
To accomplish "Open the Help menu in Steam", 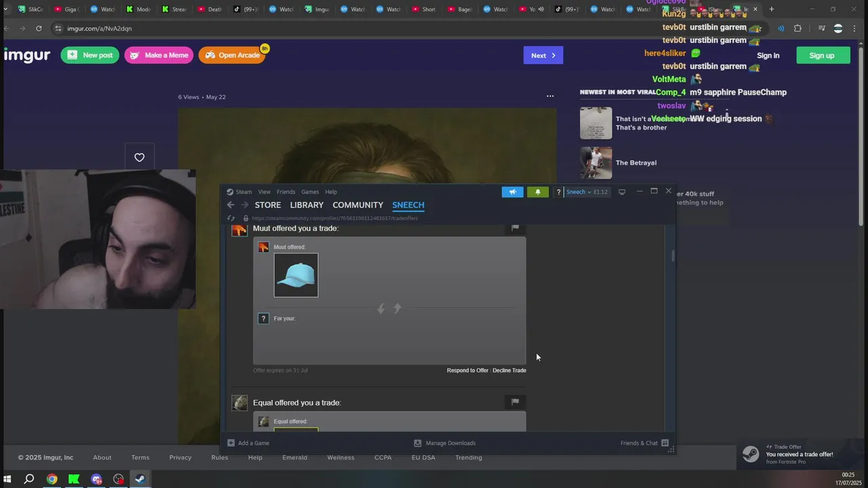I will [x=331, y=192].
